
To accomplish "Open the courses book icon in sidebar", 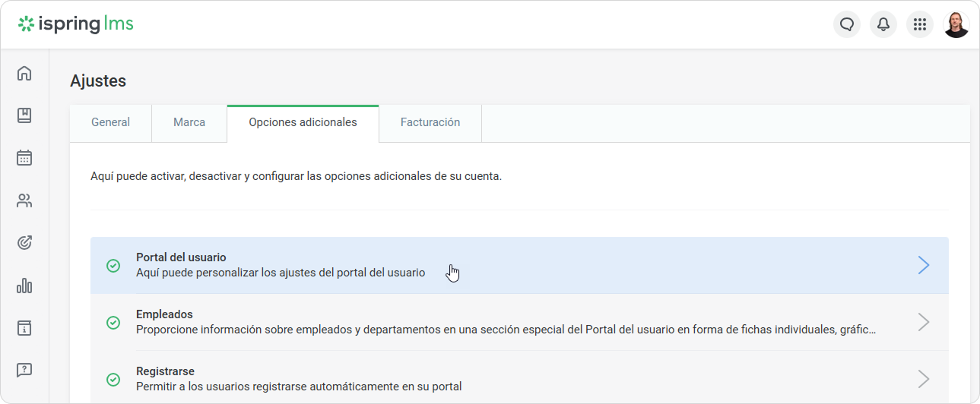I will tap(24, 115).
